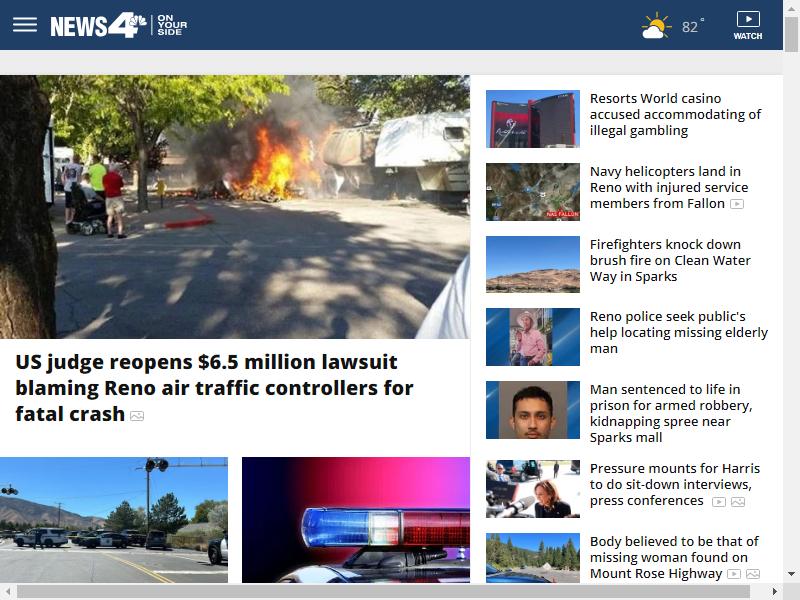This screenshot has width=800, height=600.
Task: Click the vertical scrollbar down arrow
Action: coord(791,574)
